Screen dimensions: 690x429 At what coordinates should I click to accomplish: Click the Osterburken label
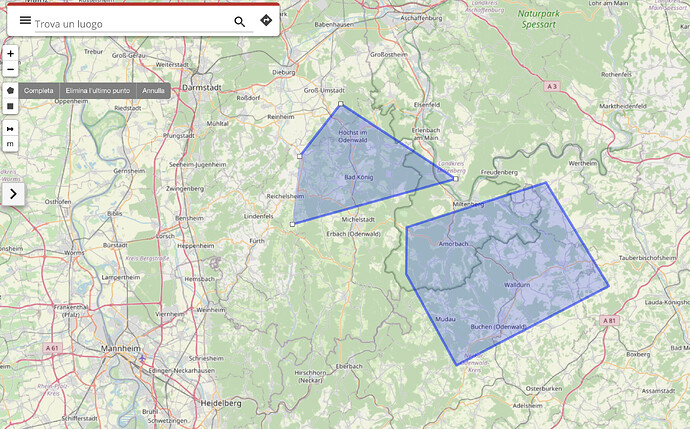543,389
